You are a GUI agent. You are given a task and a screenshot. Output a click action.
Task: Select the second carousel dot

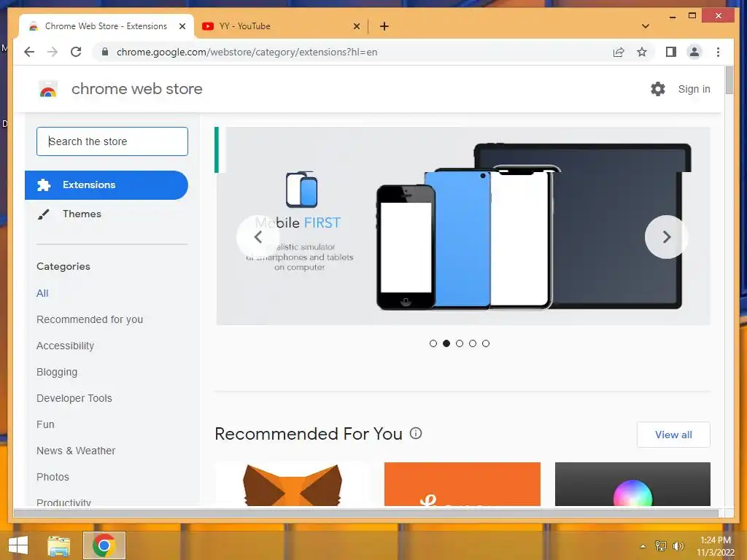click(x=446, y=343)
